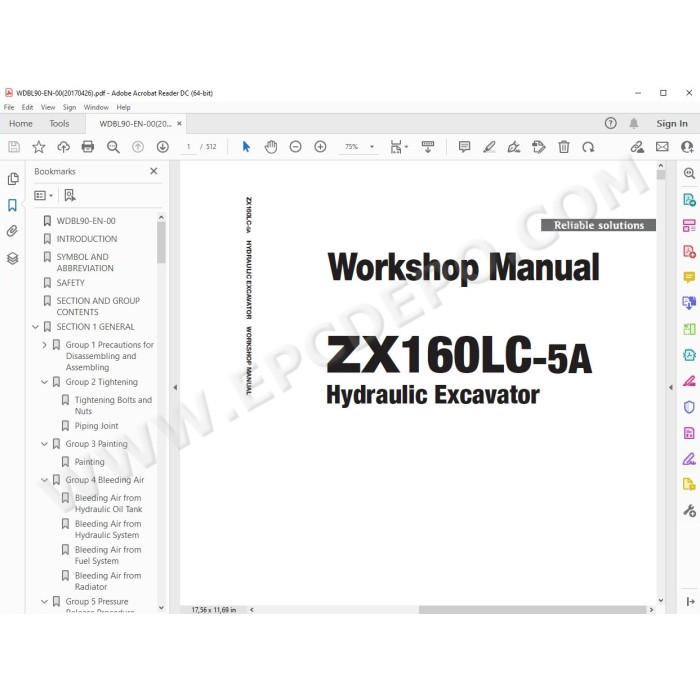Expand Group 1 Precautions bookmark
700x700 pixels.
click(44, 345)
